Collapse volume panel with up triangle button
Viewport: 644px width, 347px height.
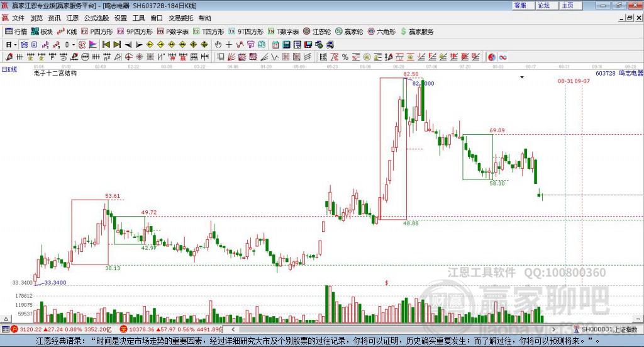pyautogui.click(x=6, y=319)
